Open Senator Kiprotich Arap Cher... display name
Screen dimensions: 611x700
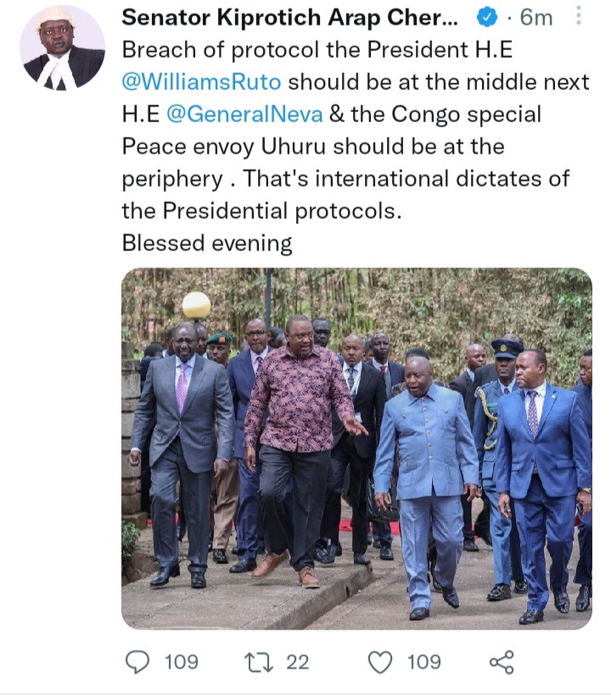coord(290,18)
